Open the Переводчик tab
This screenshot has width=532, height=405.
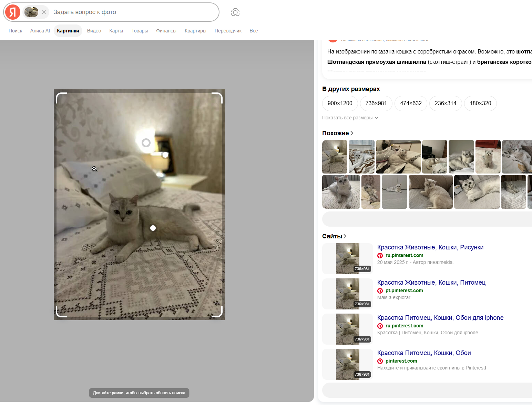(x=228, y=31)
